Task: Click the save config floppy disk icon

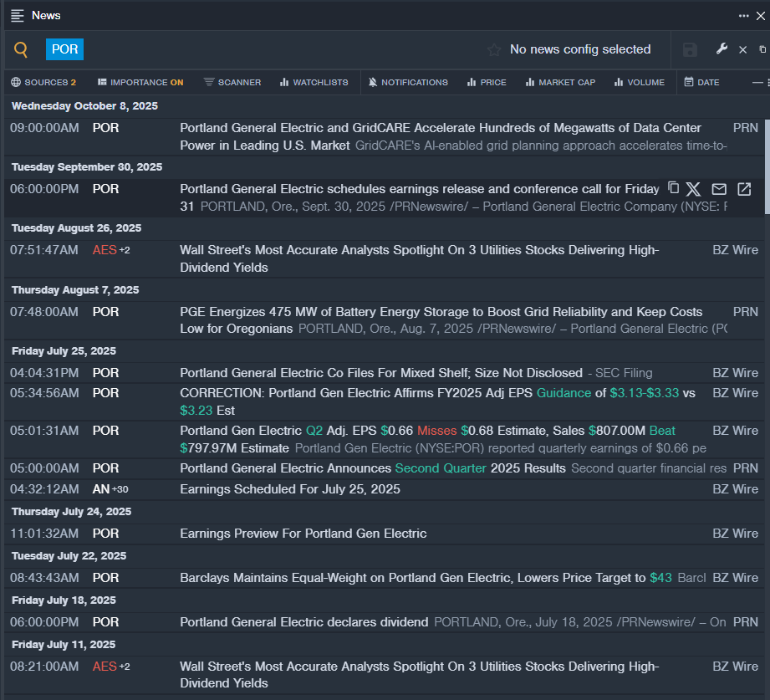Action: coord(690,50)
